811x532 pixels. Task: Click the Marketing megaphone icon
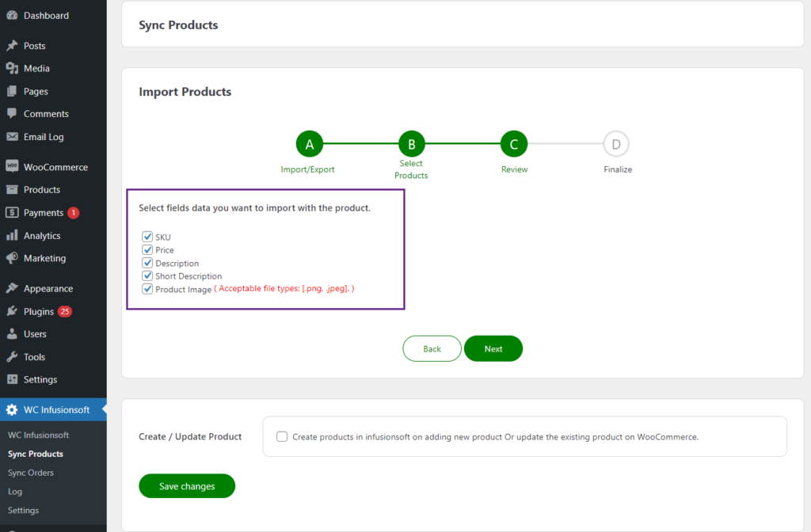pos(12,258)
